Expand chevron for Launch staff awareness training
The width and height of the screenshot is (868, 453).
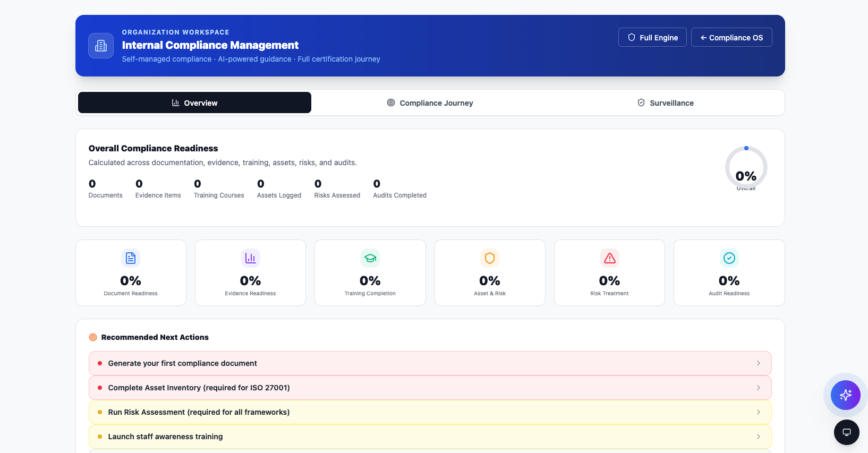point(759,437)
